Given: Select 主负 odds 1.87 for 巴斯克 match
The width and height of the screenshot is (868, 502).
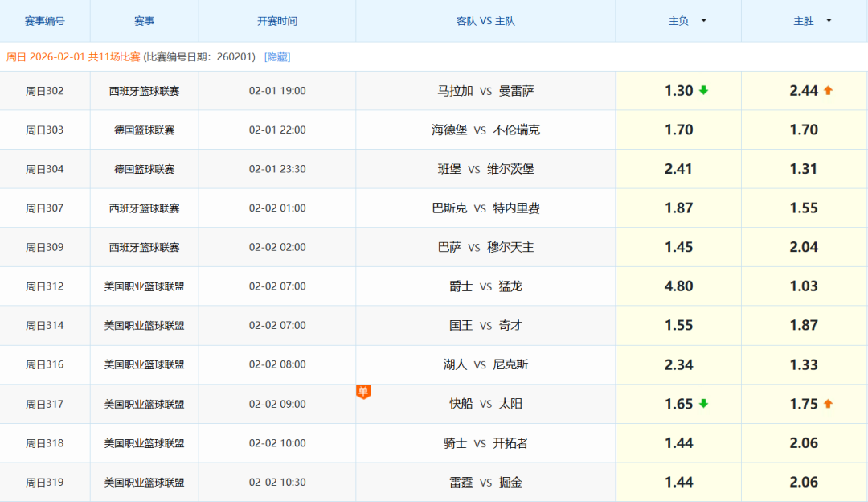Looking at the screenshot, I should click(x=678, y=208).
